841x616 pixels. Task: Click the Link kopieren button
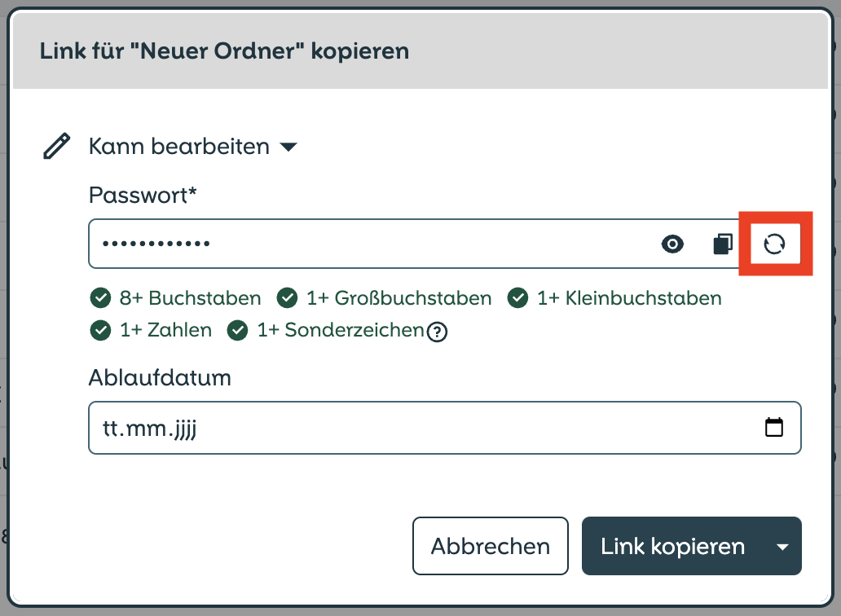(672, 546)
